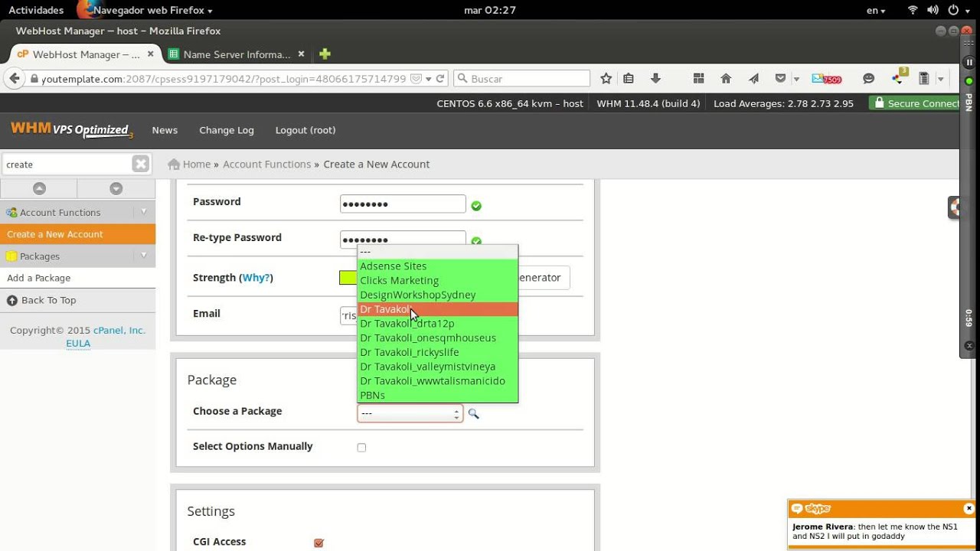Save page with the Pocket icon
The image size is (980, 551).
click(x=780, y=78)
